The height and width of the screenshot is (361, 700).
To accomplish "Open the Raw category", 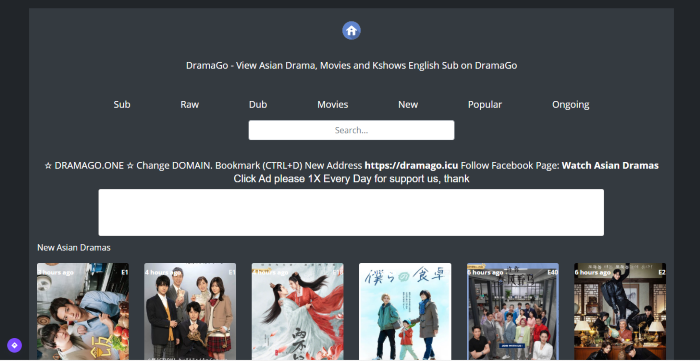I will (x=190, y=104).
